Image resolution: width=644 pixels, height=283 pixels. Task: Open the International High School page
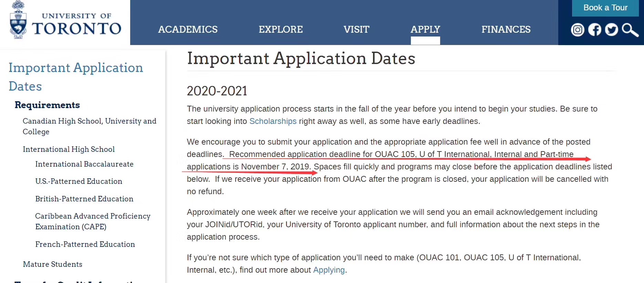pyautogui.click(x=69, y=149)
